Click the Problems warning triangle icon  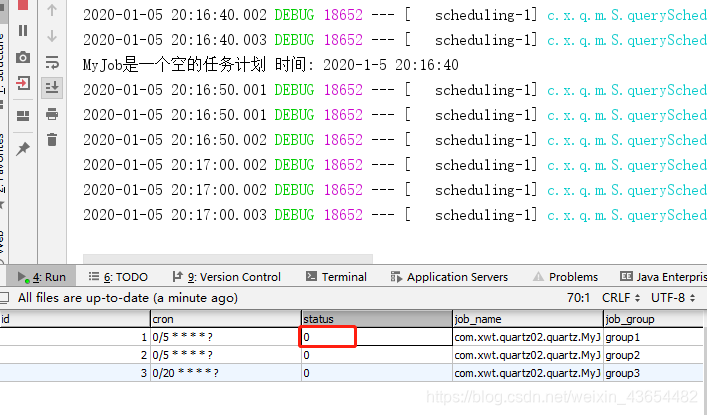[538, 277]
